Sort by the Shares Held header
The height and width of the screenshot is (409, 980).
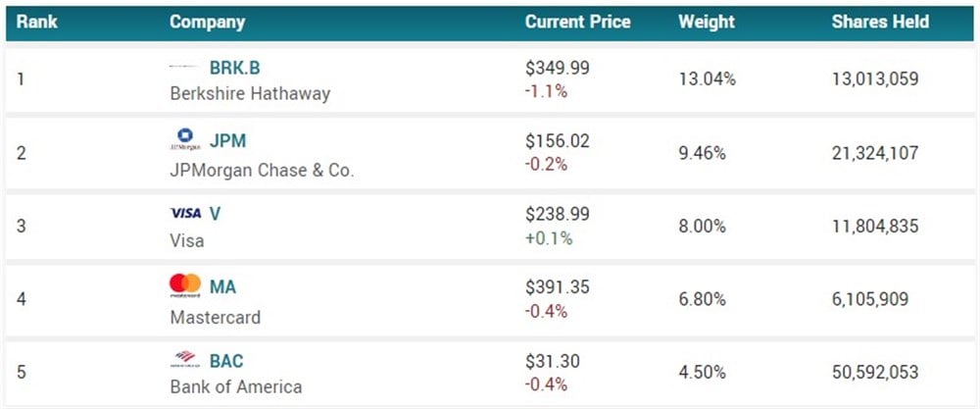(880, 22)
